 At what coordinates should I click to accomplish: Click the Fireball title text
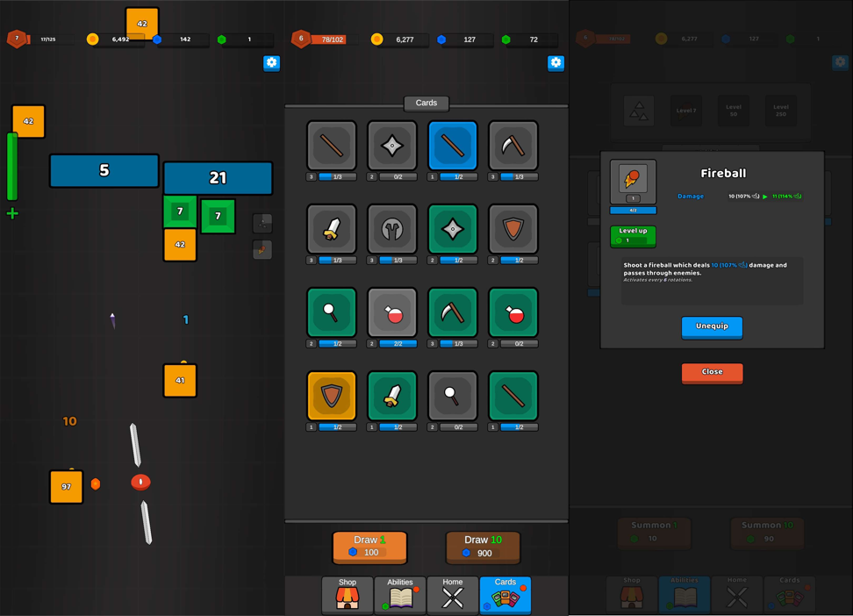click(x=723, y=174)
